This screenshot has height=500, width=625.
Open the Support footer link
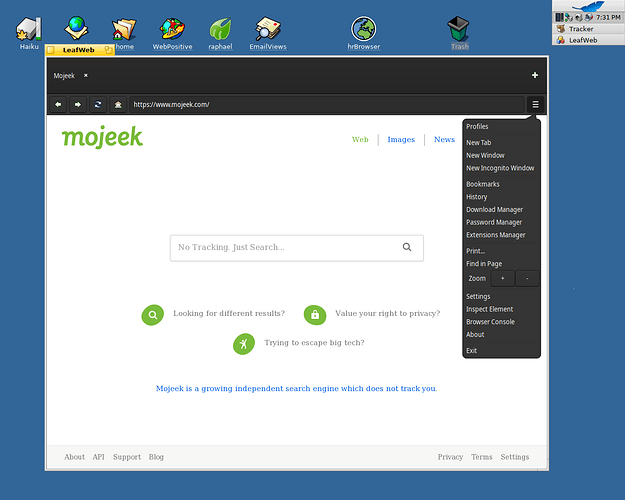127,457
